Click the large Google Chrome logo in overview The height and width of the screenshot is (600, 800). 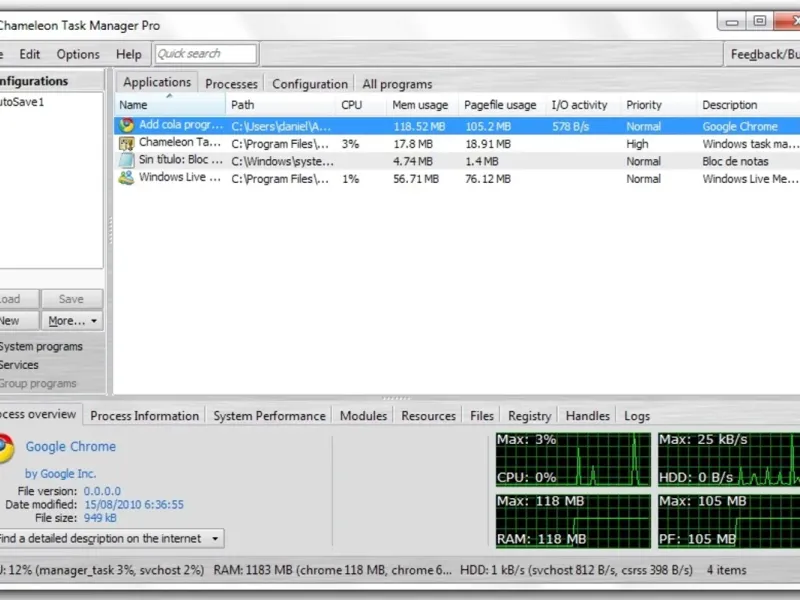click(5, 448)
